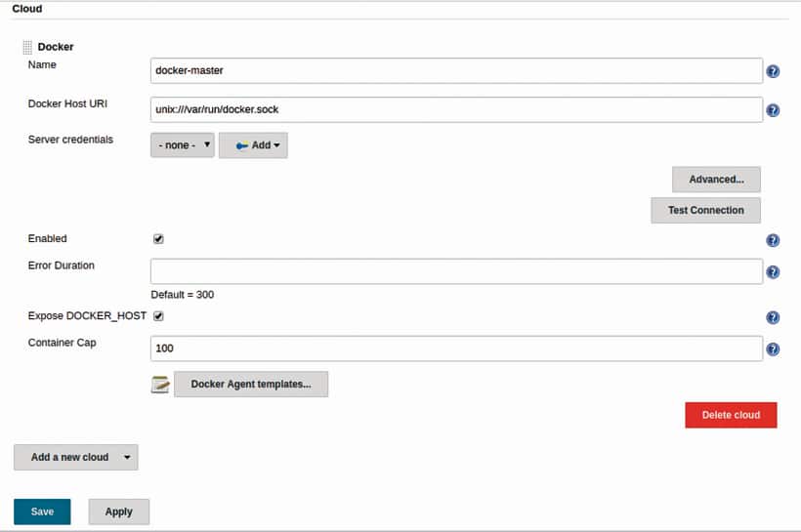Open help for Docker Host URI
This screenshot has height=532, width=801.
tap(773, 110)
